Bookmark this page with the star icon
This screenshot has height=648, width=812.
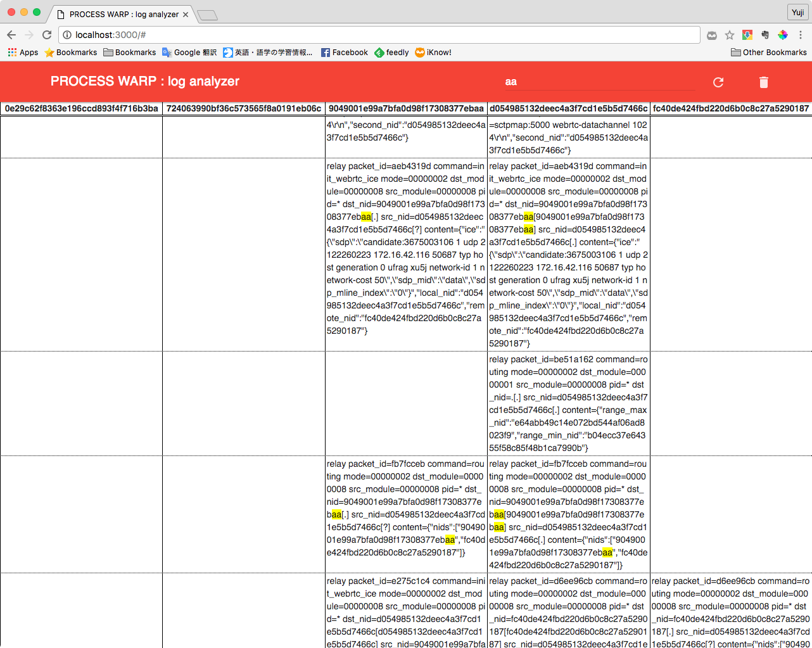(x=730, y=35)
